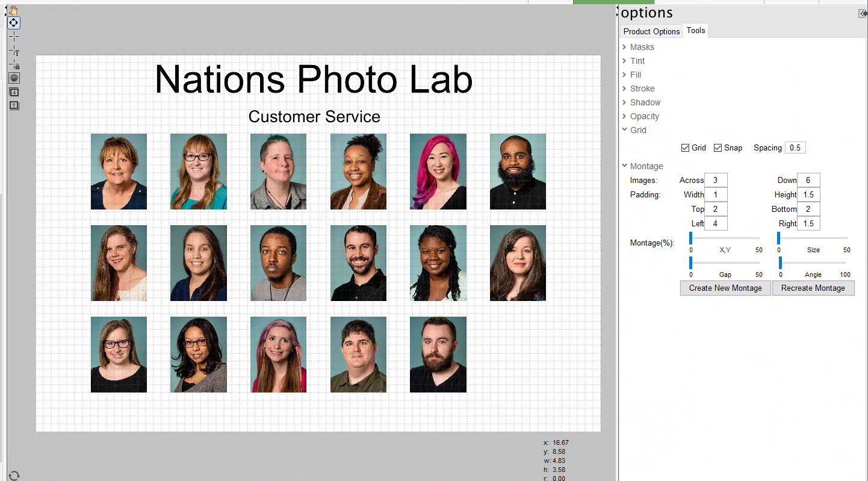Click the X,Y montage slider
Viewport: 868px width, 481px height.
click(725, 239)
